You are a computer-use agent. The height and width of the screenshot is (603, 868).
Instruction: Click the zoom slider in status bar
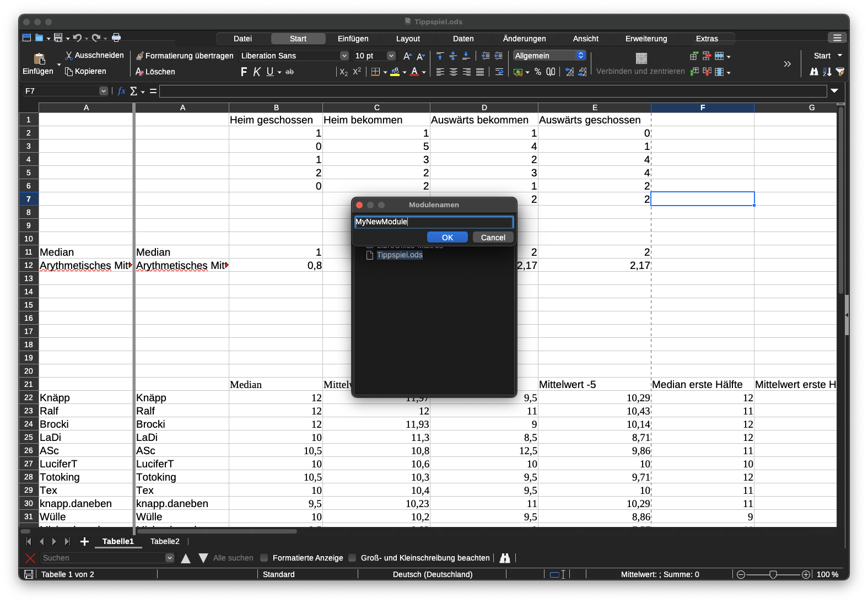[x=773, y=574]
